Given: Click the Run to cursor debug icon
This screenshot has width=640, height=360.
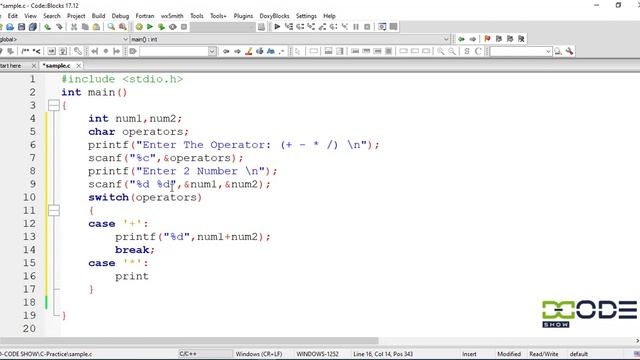Looking at the screenshot, I should [289, 27].
